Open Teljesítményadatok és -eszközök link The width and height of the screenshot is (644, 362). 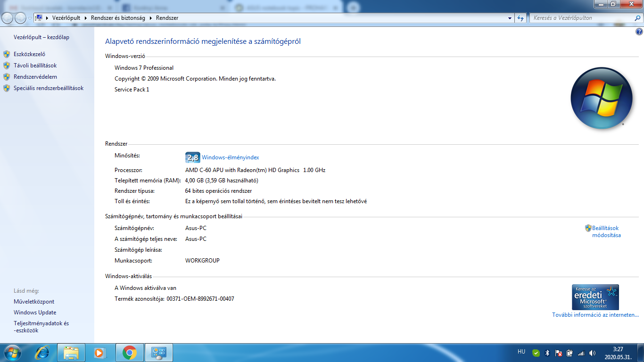click(x=41, y=327)
